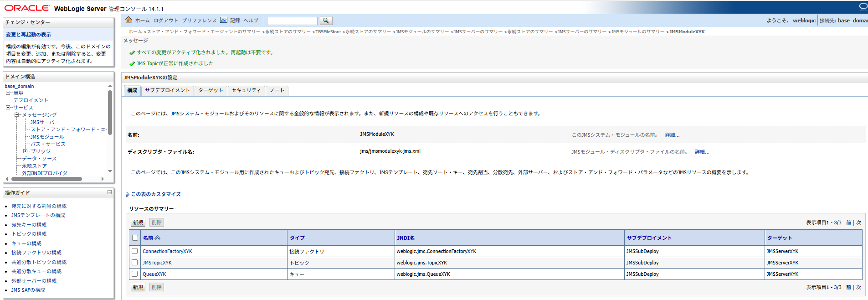Select デプロイメント in domain tree
Image resolution: width=868 pixels, height=300 pixels.
pos(31,100)
